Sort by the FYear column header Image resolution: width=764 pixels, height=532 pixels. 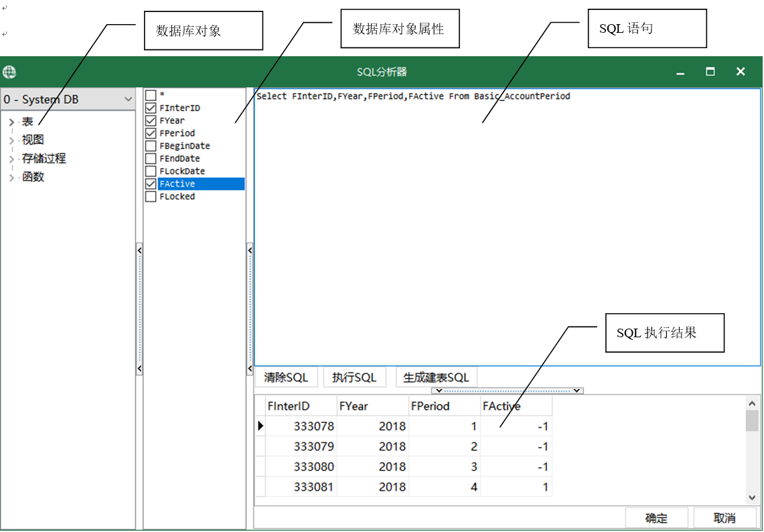click(x=373, y=406)
